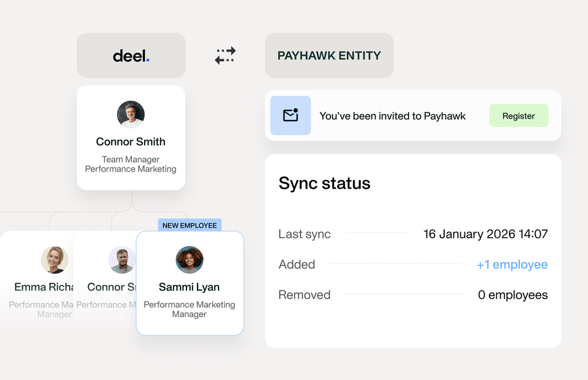Open the email invitation envelope icon
Screen dimensions: 588x380
(290, 115)
